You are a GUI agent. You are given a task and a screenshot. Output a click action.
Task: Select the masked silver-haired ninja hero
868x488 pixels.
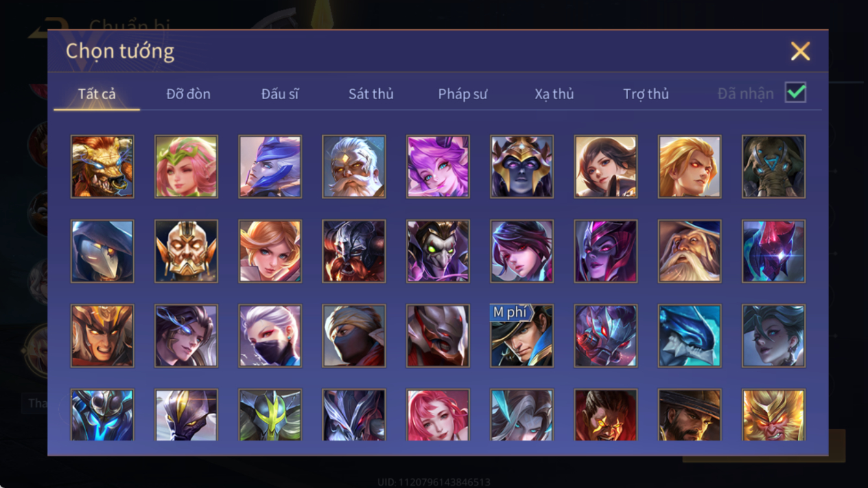click(x=270, y=336)
